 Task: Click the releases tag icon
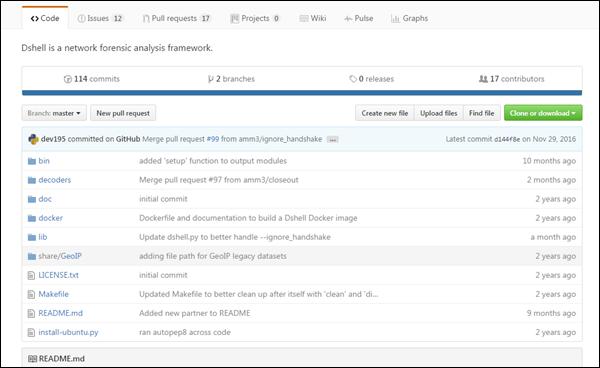(353, 79)
